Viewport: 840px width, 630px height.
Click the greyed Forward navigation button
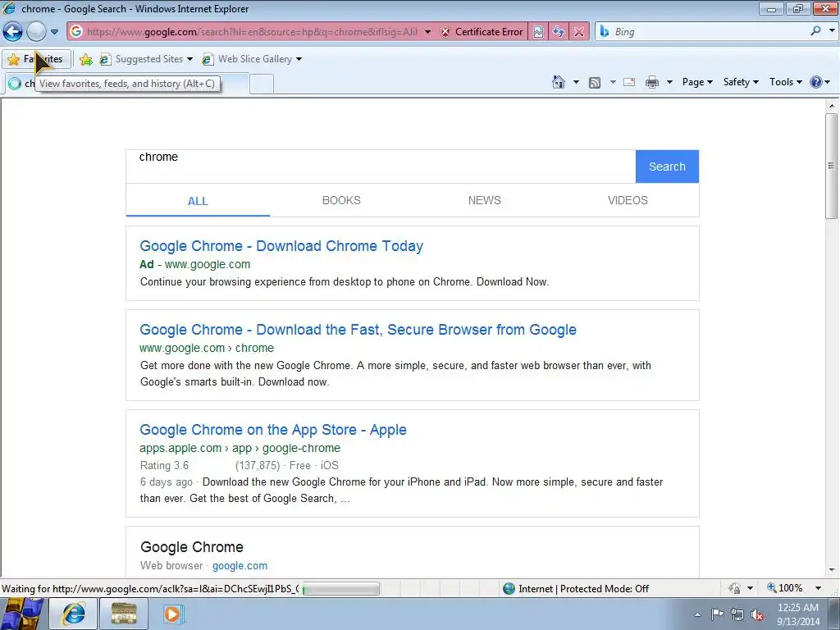tap(36, 32)
